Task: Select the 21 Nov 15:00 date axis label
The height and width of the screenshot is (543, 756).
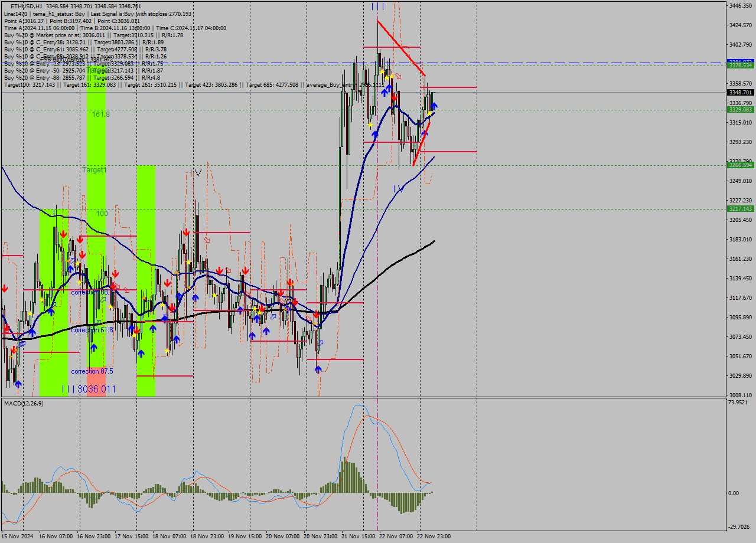Action: click(357, 536)
